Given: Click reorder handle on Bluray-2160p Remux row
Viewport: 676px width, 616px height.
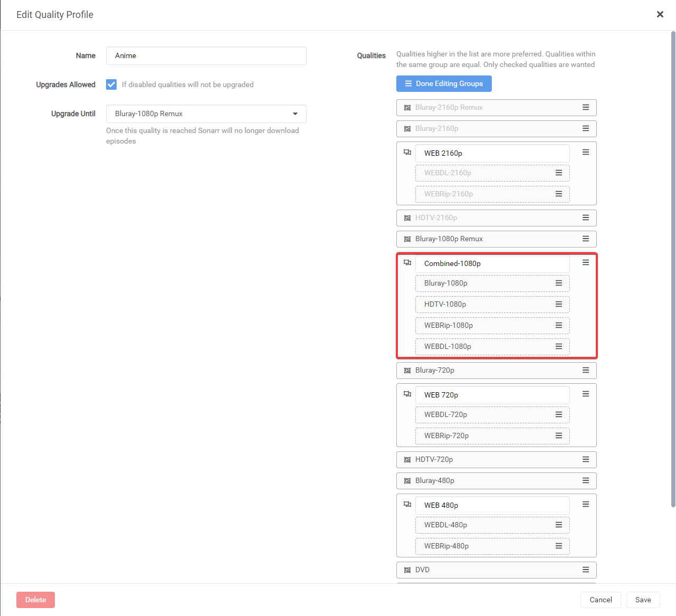Looking at the screenshot, I should point(586,107).
